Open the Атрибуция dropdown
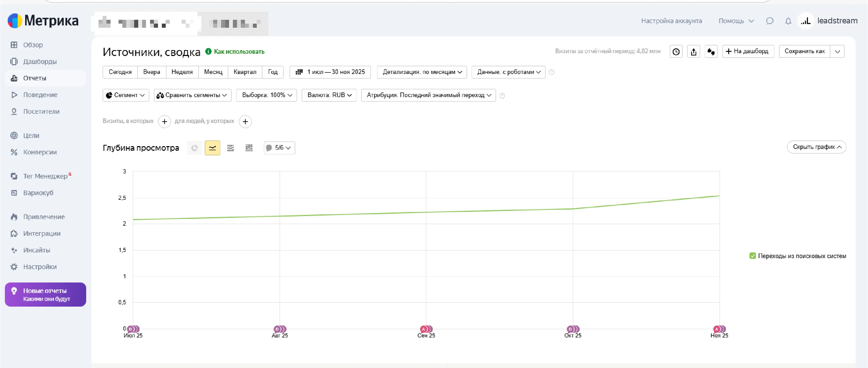868x368 pixels. click(428, 95)
